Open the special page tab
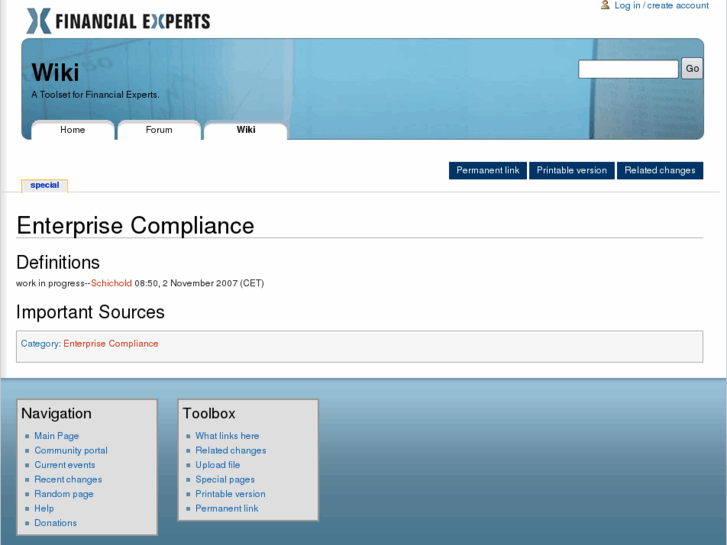The height and width of the screenshot is (545, 727). coord(45,185)
